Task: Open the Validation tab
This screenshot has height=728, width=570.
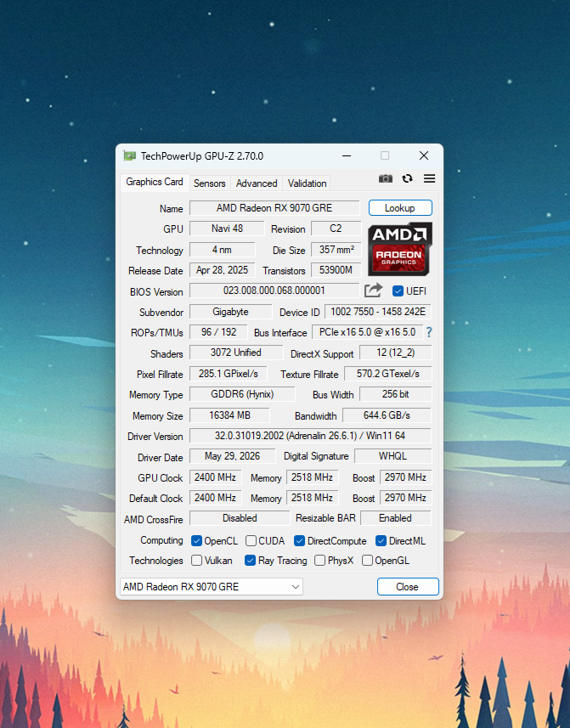Action: (307, 183)
